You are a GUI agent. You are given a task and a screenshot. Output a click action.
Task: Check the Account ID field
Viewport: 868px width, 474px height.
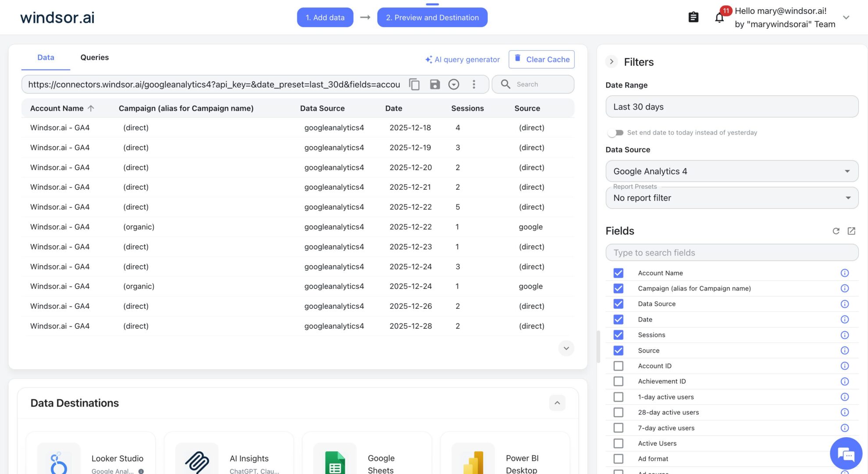click(618, 366)
